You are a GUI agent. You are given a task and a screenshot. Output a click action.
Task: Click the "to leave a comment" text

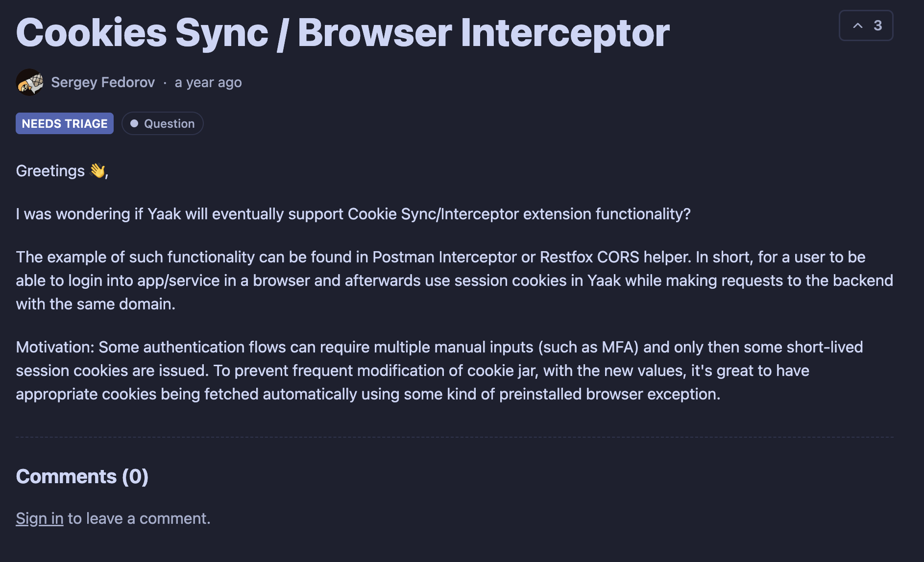click(x=139, y=518)
